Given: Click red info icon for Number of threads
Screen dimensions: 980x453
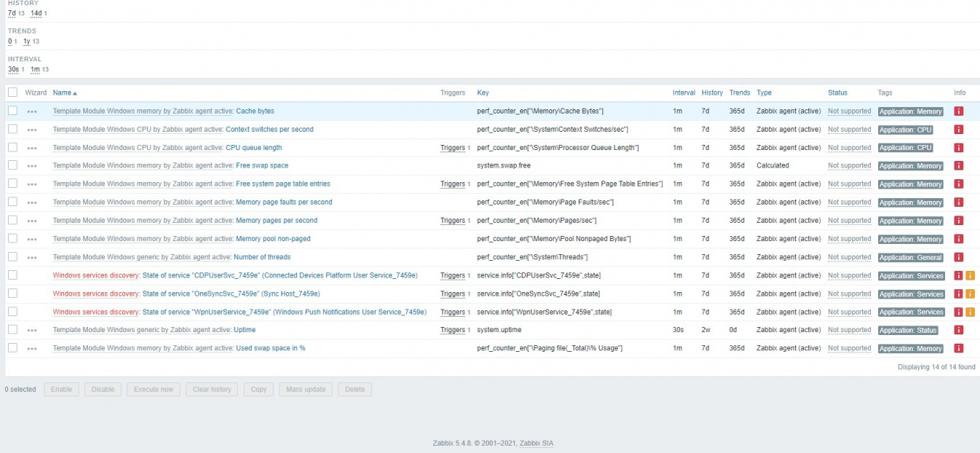Looking at the screenshot, I should tap(958, 257).
